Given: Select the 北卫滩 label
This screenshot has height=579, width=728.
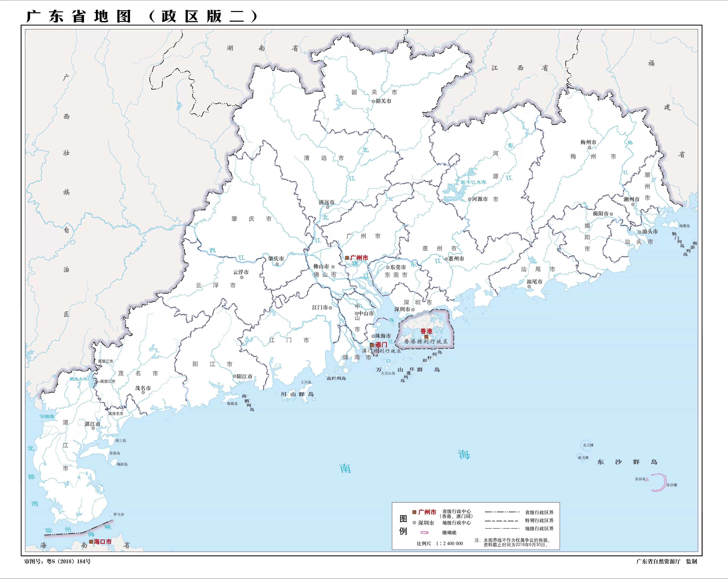Looking at the screenshot, I should [588, 445].
